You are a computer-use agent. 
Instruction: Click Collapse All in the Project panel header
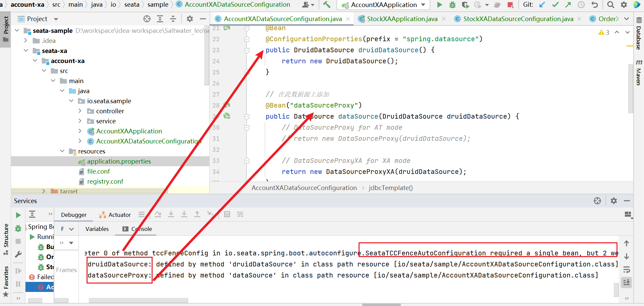[x=173, y=19]
